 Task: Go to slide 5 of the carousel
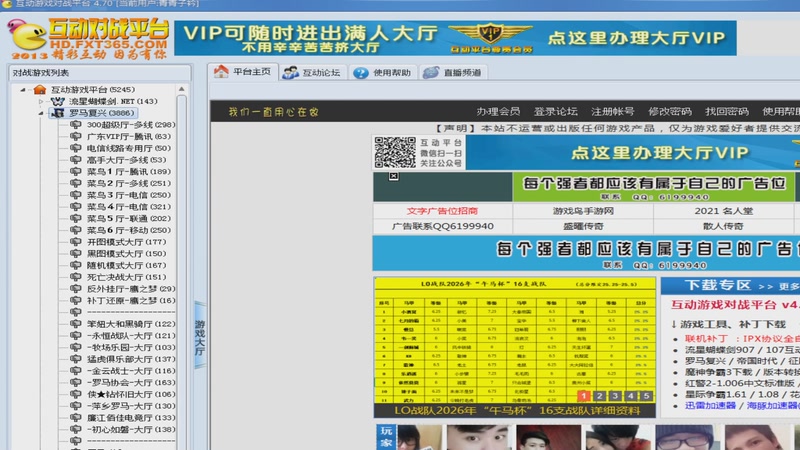[646, 396]
